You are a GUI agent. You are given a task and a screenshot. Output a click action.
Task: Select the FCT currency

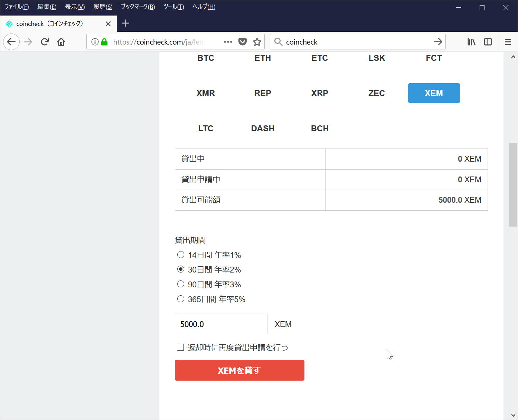[434, 58]
